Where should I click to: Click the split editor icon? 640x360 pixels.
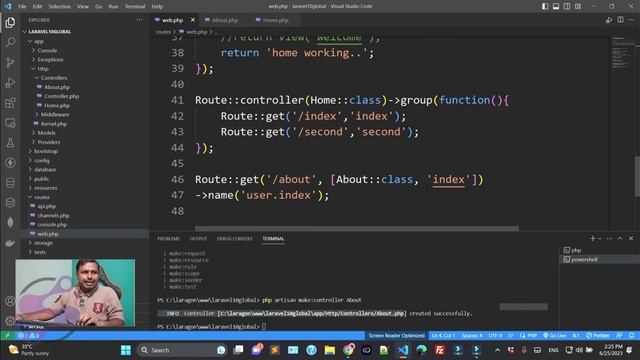point(620,20)
